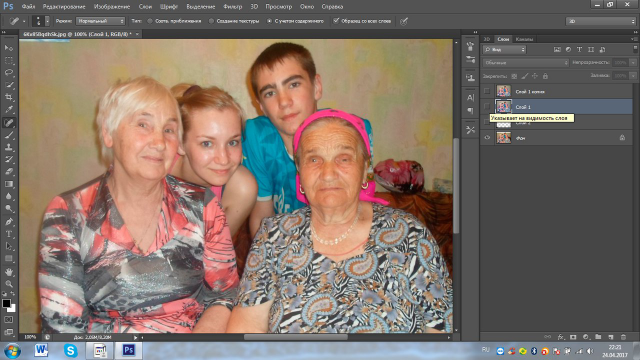Open the healing mode dropdown
The image size is (640, 360).
tap(100, 21)
